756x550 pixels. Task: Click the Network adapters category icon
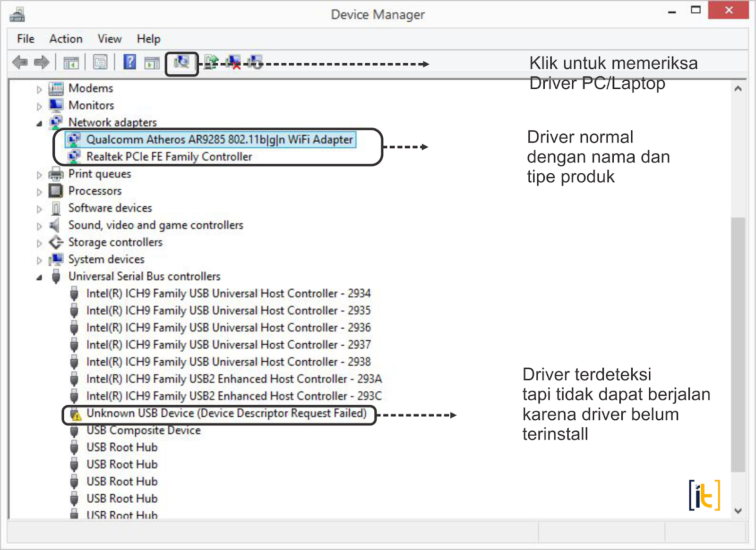point(56,122)
